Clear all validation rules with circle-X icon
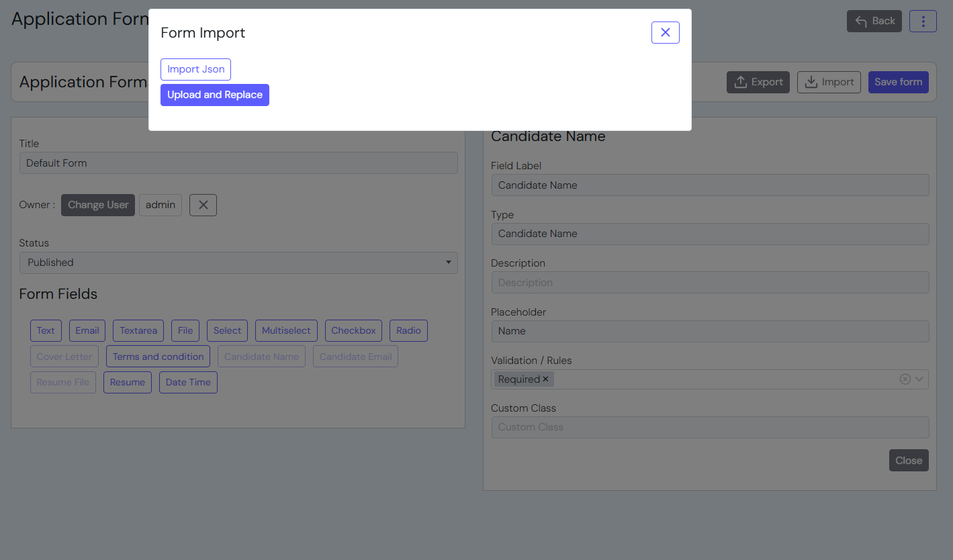 (x=905, y=379)
